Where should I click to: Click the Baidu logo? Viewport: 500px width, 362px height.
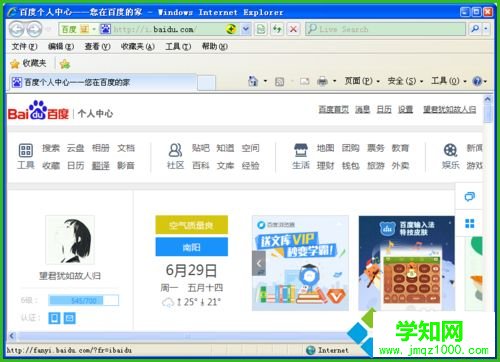[x=38, y=111]
